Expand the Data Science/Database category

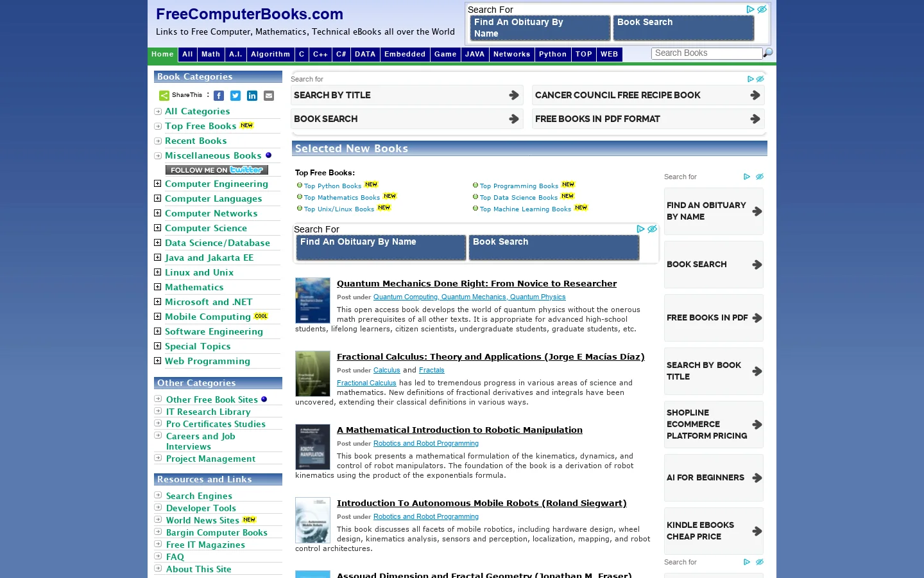pos(157,243)
